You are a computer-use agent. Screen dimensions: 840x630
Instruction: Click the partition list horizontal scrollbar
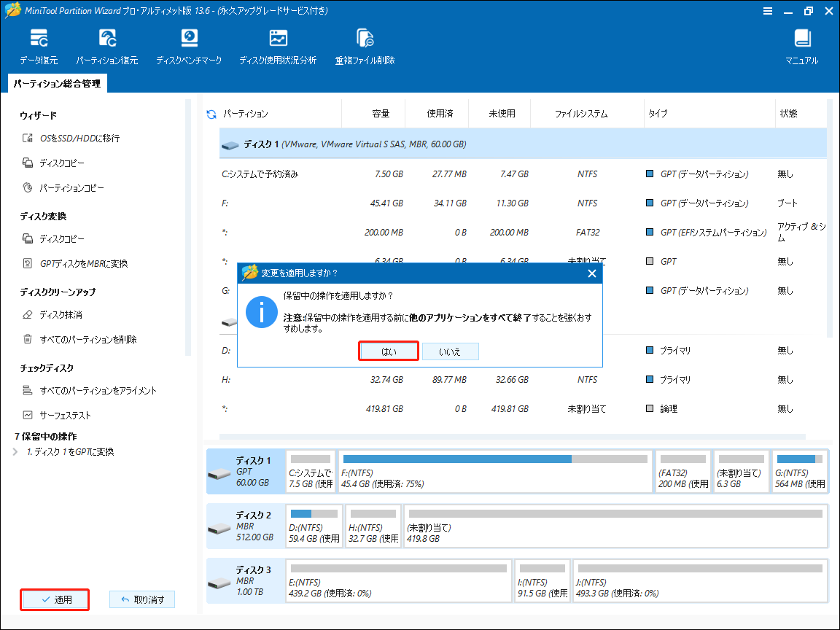(512, 437)
